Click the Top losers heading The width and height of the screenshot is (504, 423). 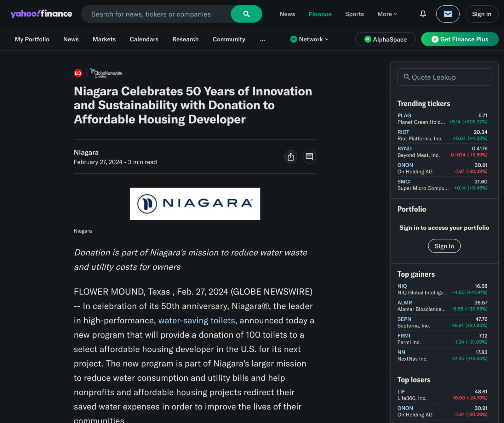(414, 380)
